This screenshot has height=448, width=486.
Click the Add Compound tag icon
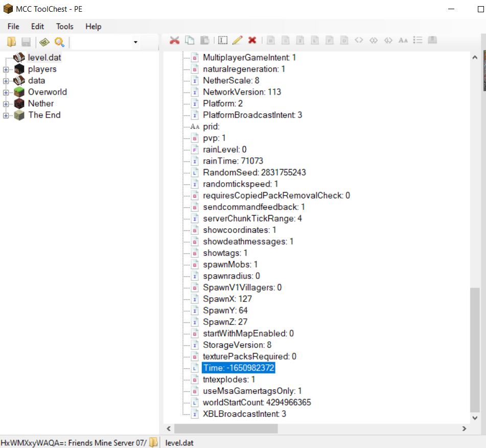click(432, 40)
